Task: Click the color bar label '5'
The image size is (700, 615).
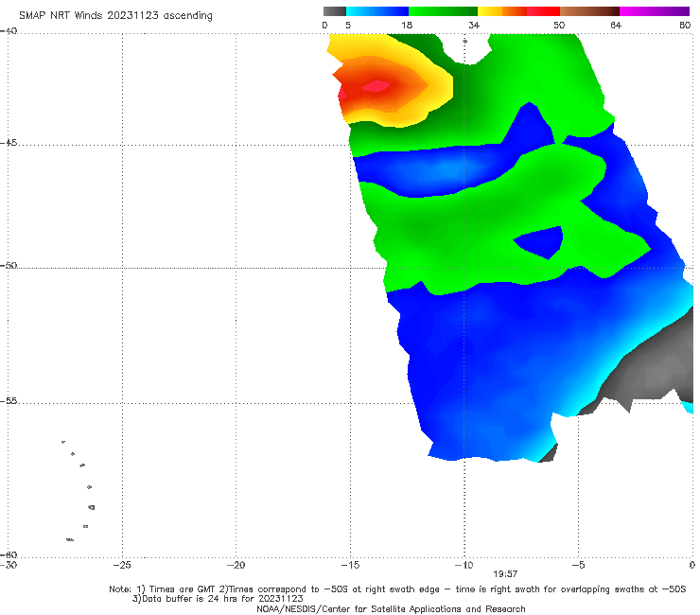Action: coord(348,25)
